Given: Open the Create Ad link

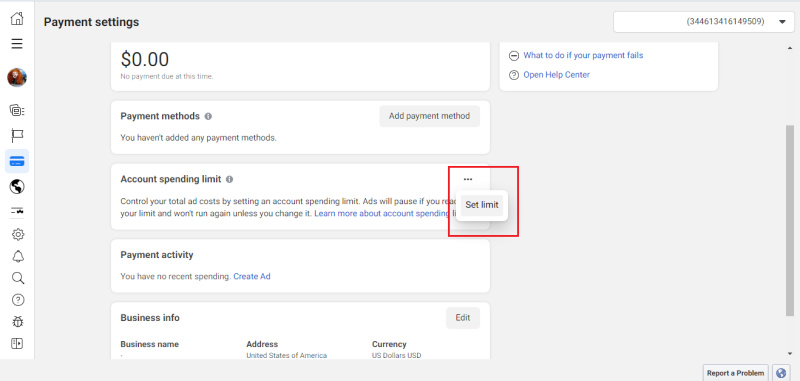Looking at the screenshot, I should (252, 276).
